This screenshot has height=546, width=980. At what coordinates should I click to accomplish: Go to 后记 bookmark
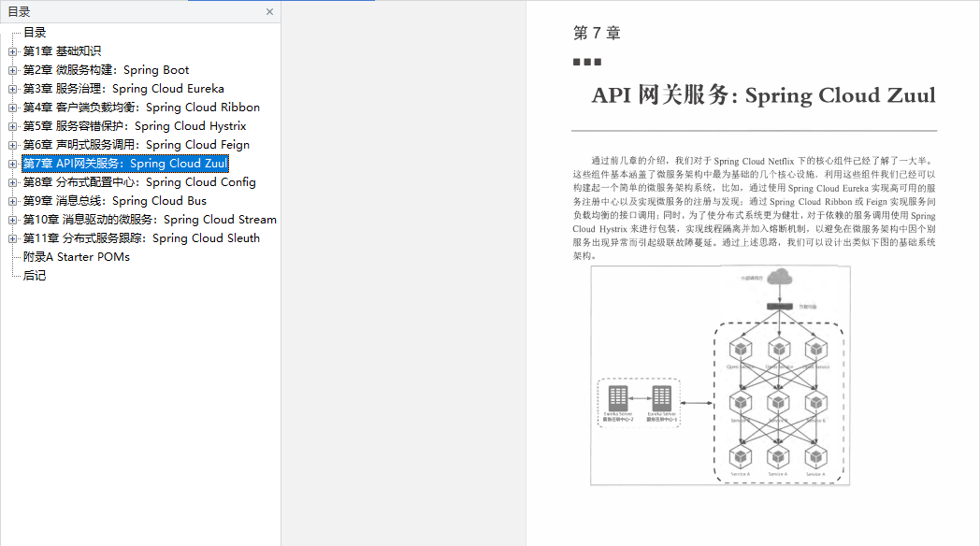tap(35, 276)
